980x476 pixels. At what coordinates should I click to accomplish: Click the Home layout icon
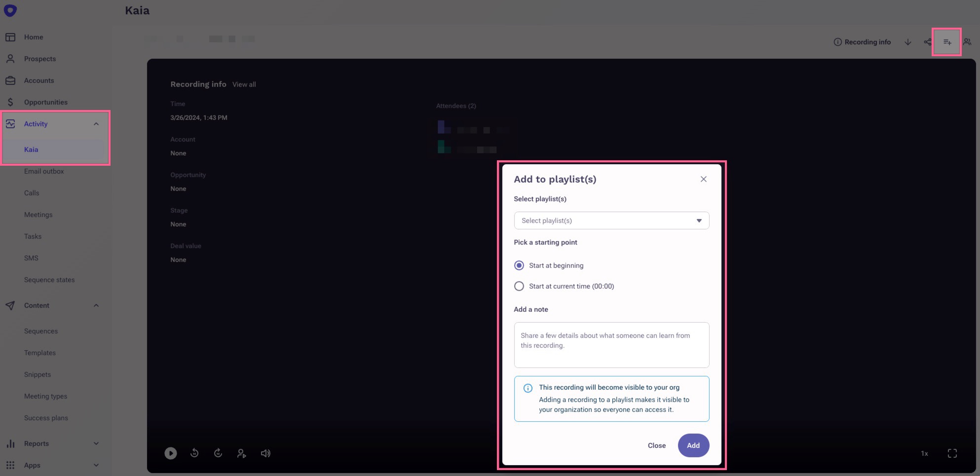tap(10, 37)
